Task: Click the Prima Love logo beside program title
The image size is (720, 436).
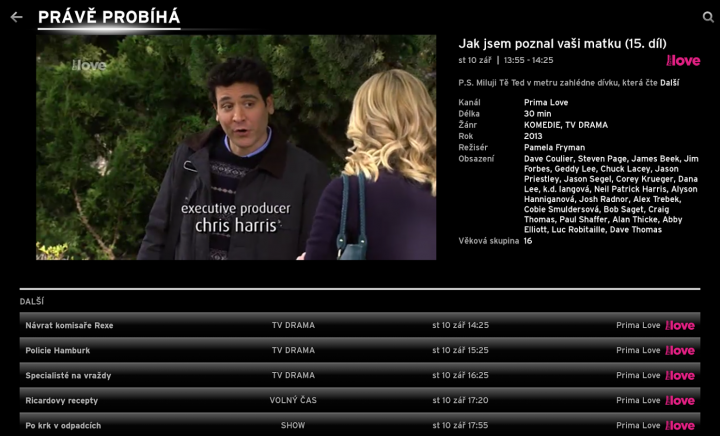Action: click(683, 61)
